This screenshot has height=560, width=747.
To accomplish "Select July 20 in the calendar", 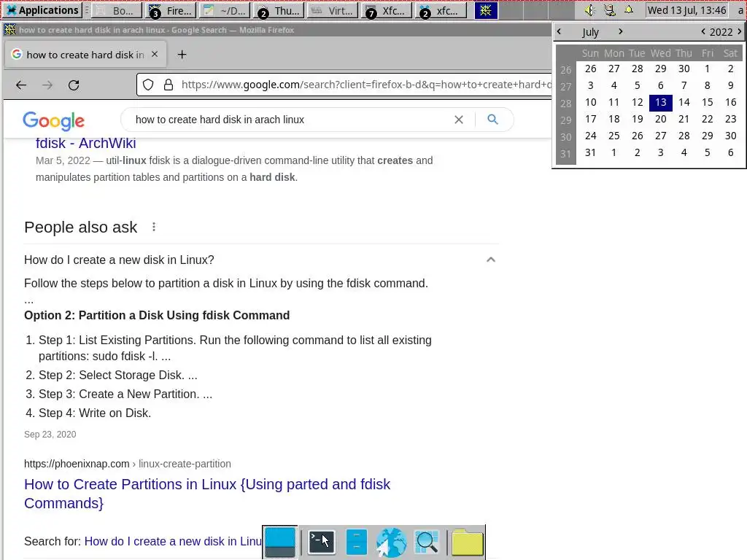I will click(660, 119).
